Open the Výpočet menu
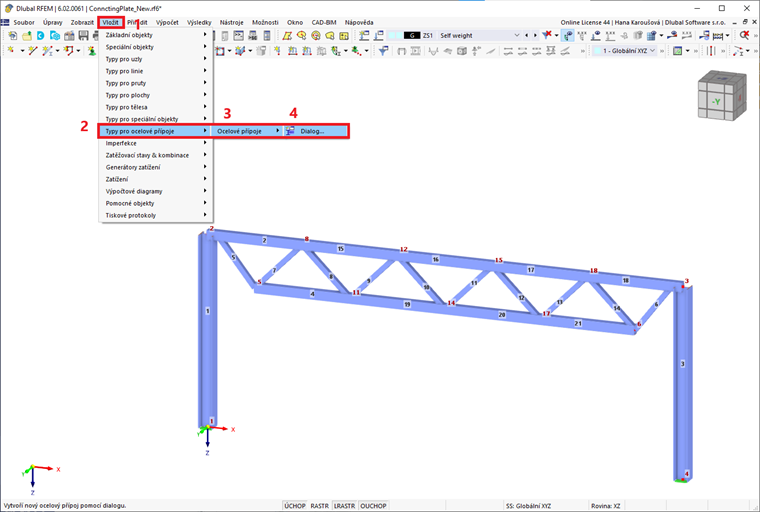 (167, 22)
